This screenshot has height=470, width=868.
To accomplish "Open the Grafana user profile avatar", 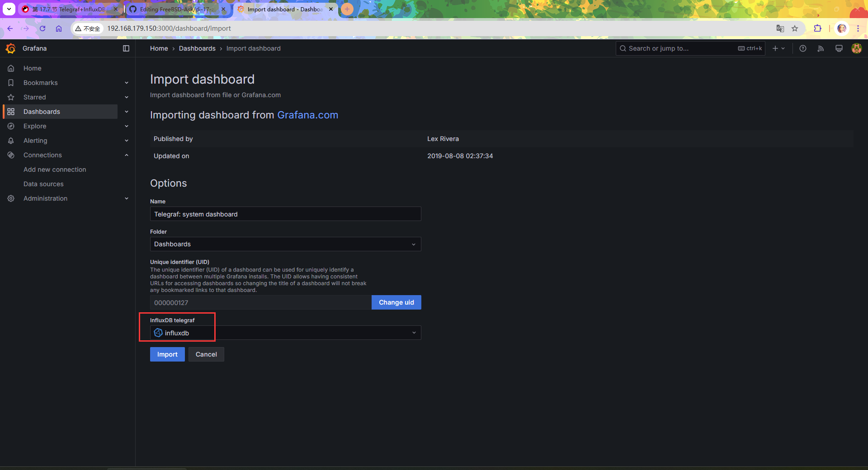I will (x=856, y=48).
